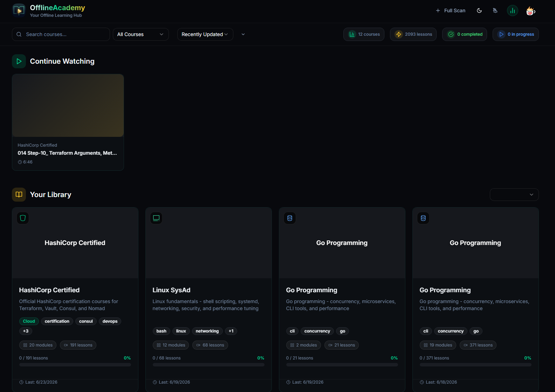The height and width of the screenshot is (392, 555).
Task: Click the 191 lessons badge
Action: point(78,345)
